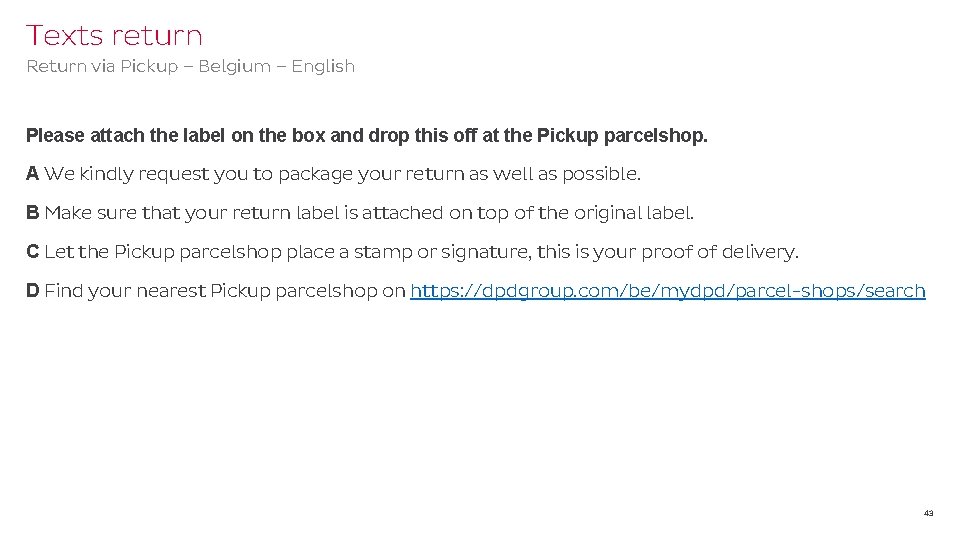960x540 pixels.
Task: Click the slide page number 43
Action: click(928, 513)
